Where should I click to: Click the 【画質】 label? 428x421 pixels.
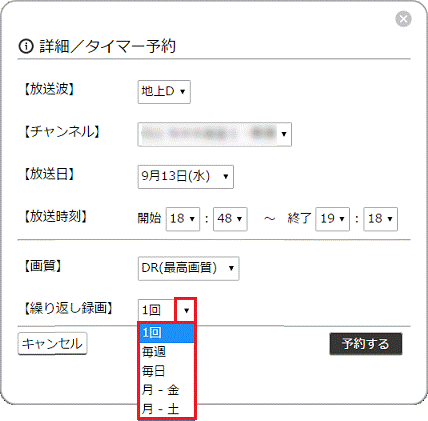(x=42, y=266)
